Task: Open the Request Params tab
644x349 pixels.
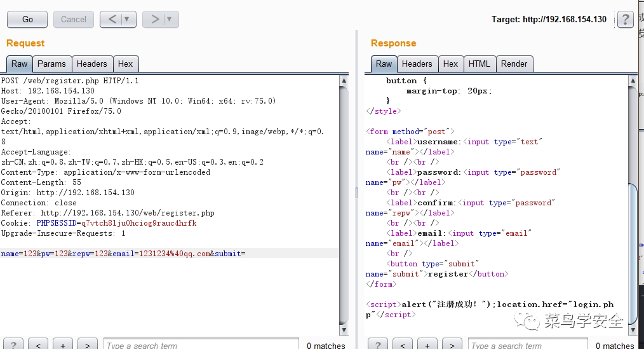Action: [x=51, y=64]
